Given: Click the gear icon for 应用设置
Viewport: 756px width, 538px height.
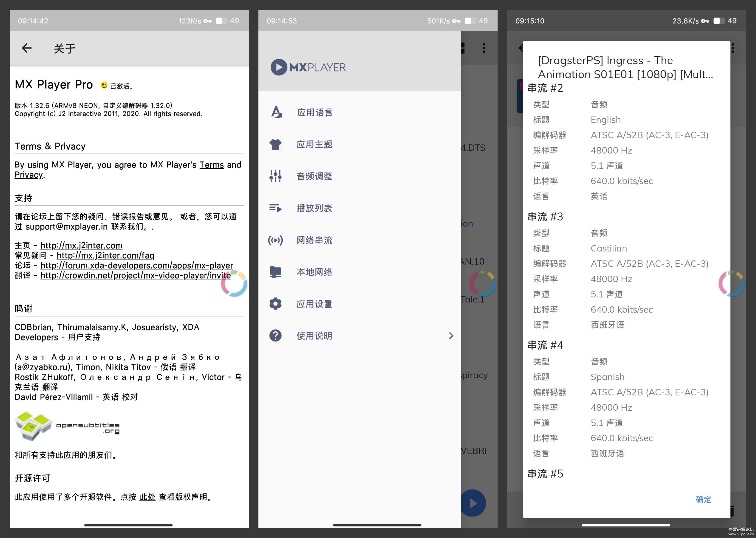Looking at the screenshot, I should (x=275, y=304).
